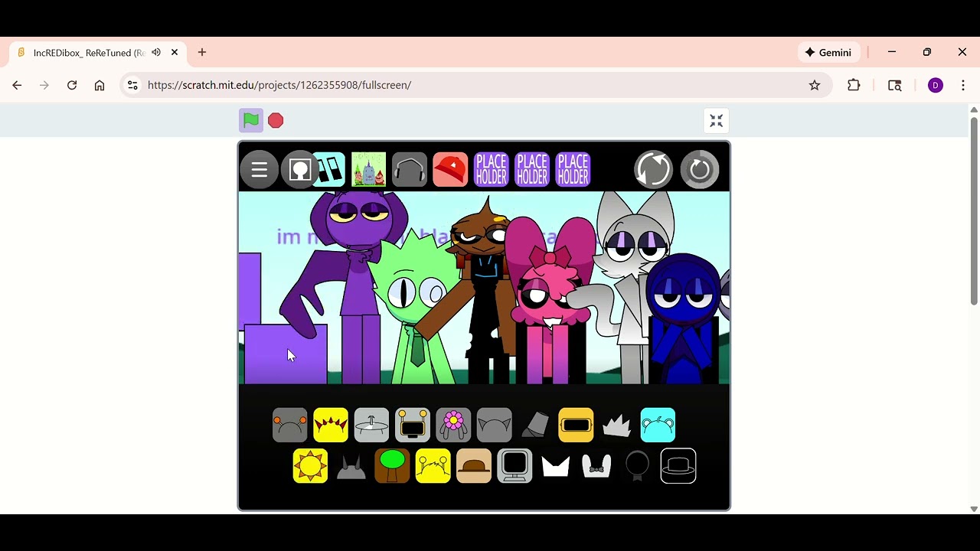Close the IncREDibox browser tab
The height and width of the screenshot is (551, 980).
(x=175, y=52)
